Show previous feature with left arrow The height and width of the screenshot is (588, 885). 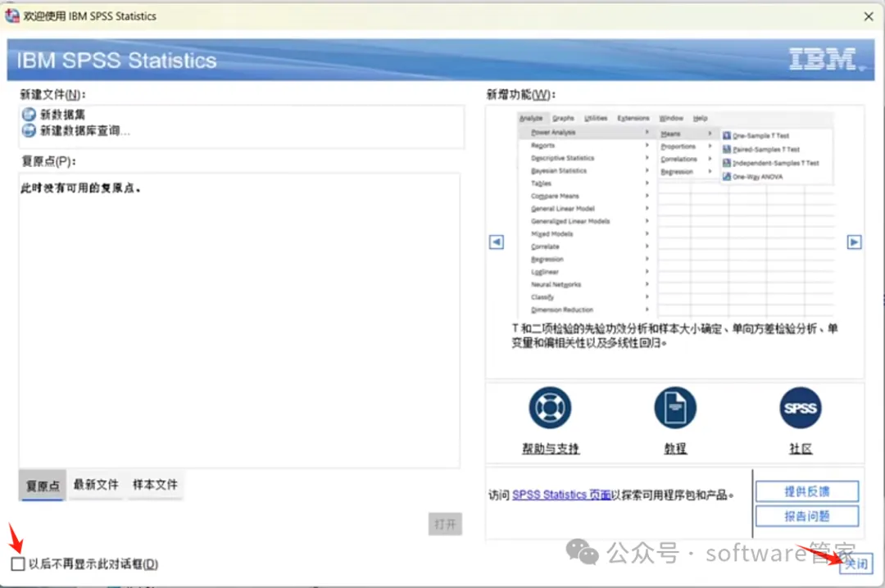click(497, 242)
